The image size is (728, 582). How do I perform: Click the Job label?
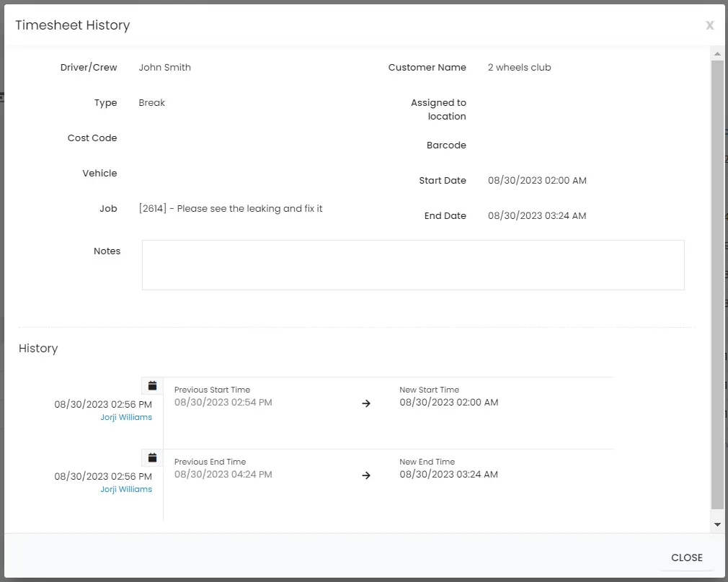coord(108,208)
